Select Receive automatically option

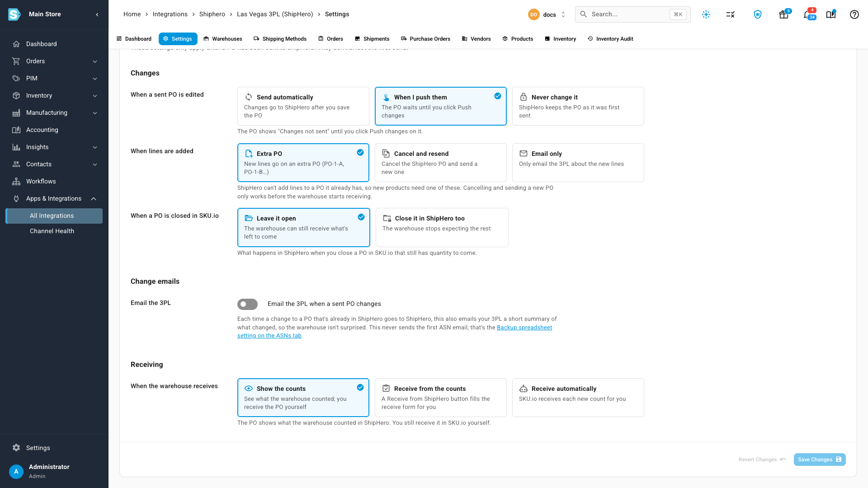click(578, 398)
